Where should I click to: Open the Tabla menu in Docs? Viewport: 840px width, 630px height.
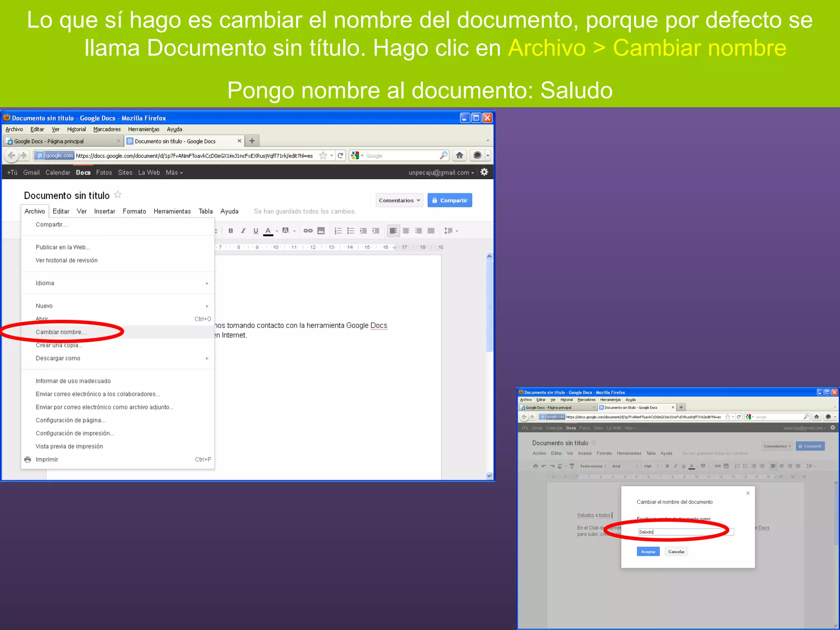click(x=206, y=211)
